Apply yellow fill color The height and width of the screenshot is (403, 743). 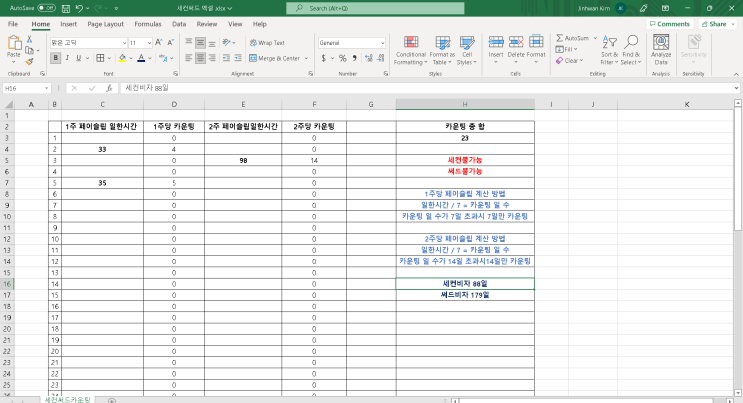click(122, 58)
